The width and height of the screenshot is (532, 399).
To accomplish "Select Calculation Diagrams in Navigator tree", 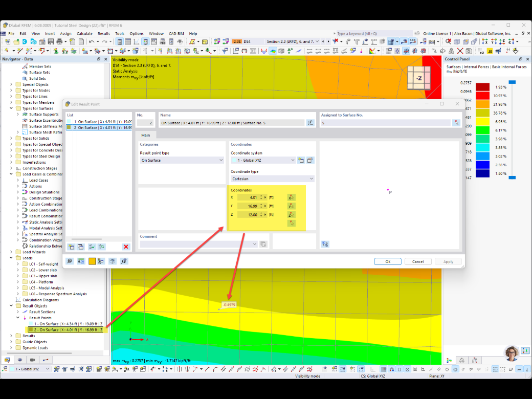I will (x=41, y=300).
